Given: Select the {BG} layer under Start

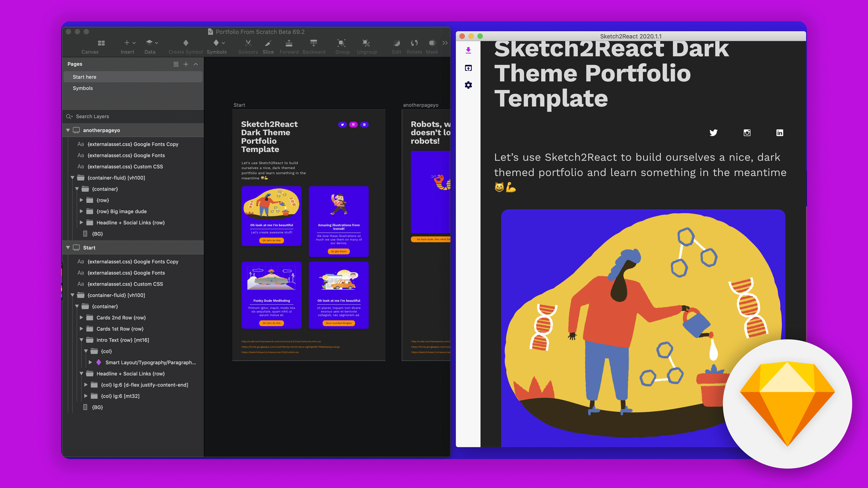Looking at the screenshot, I should coord(97,407).
